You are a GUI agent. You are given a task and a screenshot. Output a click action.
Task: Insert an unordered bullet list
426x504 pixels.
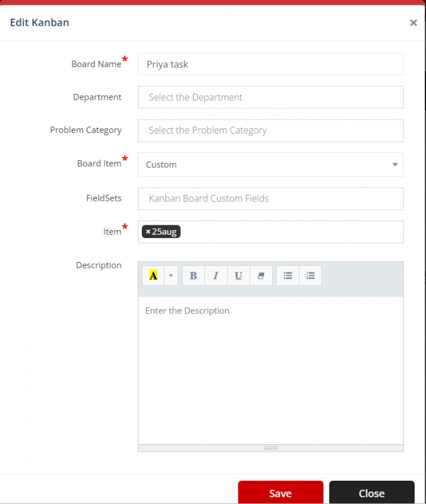288,275
